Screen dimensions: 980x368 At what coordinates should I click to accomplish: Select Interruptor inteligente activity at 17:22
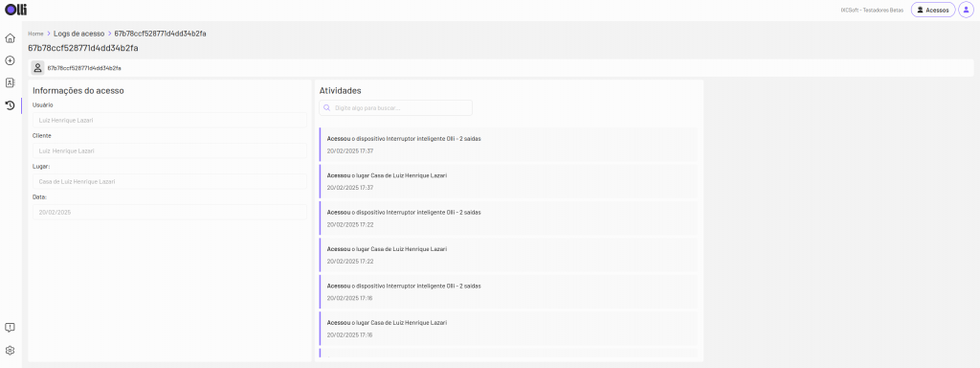coord(509,218)
